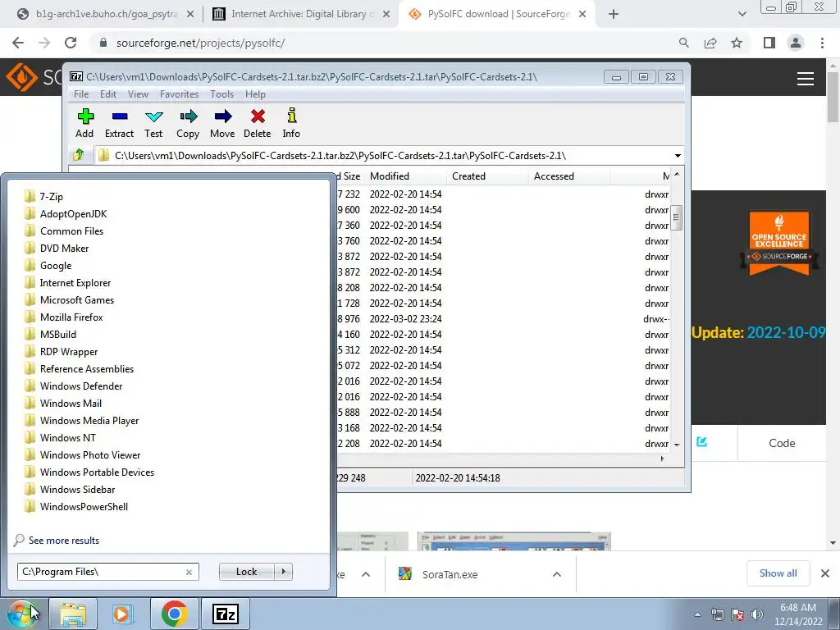Open the Google folder result
Screen dimensions: 840x630
tap(48, 266)
